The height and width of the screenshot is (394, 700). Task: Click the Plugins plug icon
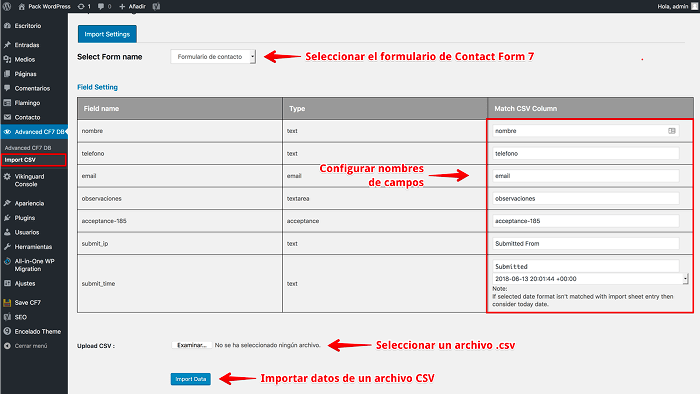point(7,218)
